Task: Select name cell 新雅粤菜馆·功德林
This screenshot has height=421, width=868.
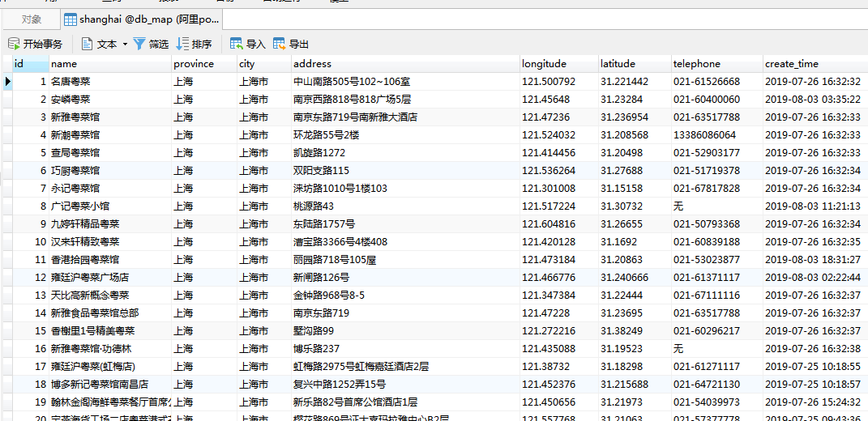Action: (110, 348)
